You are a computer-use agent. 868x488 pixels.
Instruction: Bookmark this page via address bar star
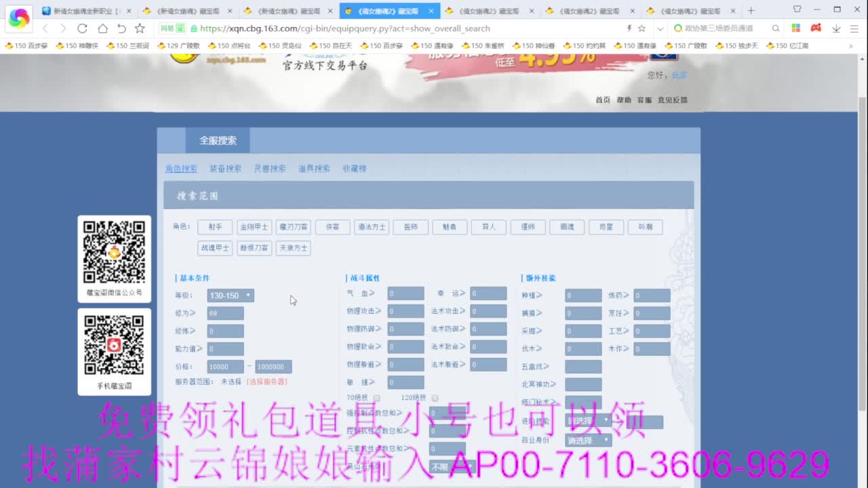tap(642, 28)
